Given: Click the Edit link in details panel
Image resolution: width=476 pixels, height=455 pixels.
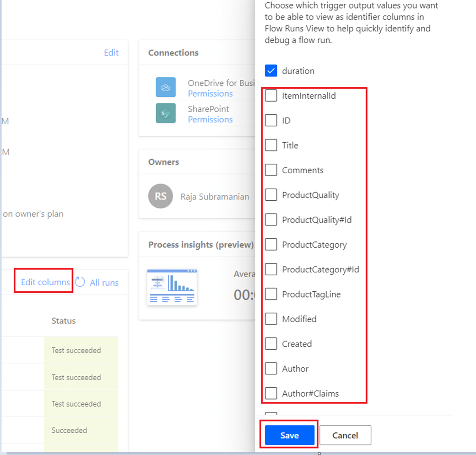Looking at the screenshot, I should [x=111, y=53].
